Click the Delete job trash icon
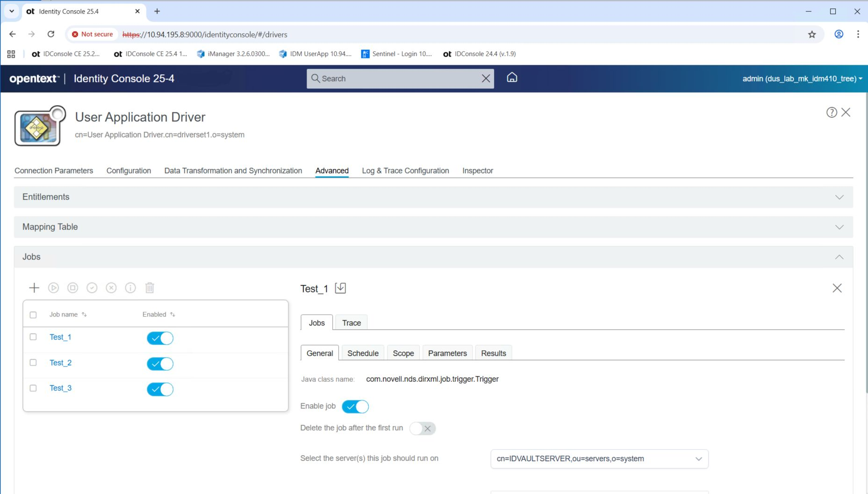868x494 pixels. pos(150,288)
